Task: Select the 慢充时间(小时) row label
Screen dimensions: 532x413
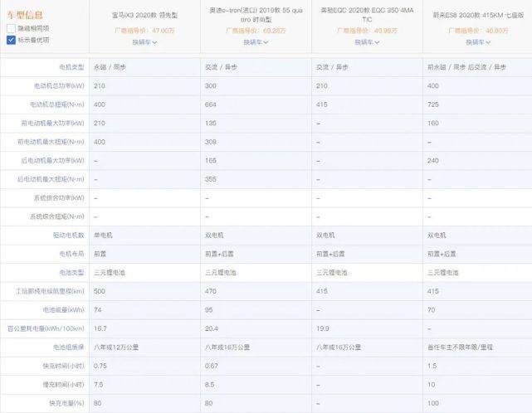Action: [x=63, y=385]
